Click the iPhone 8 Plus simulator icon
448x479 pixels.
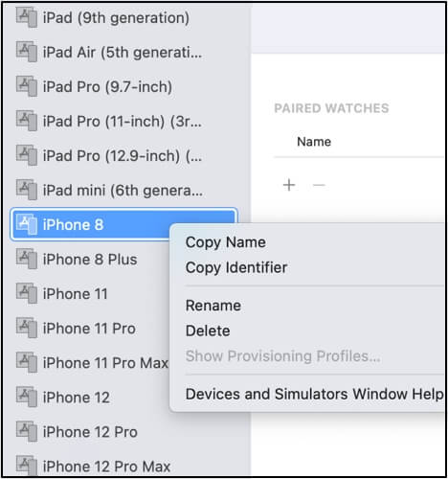coord(27,259)
